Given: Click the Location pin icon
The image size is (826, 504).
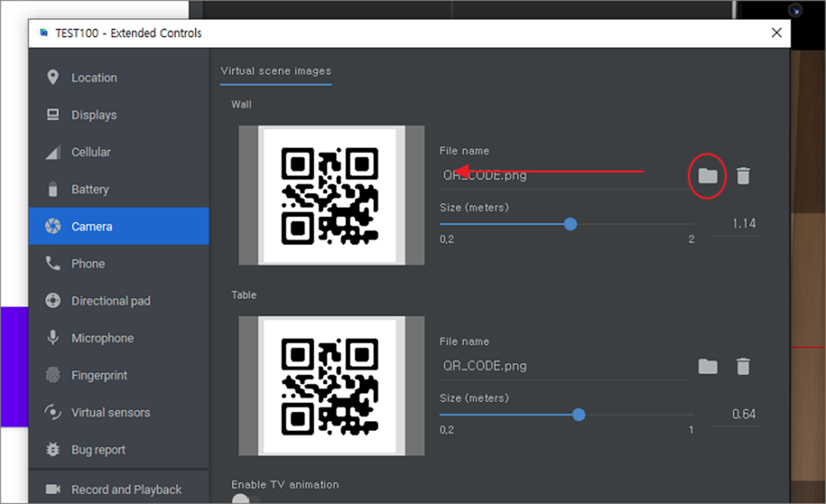Looking at the screenshot, I should pyautogui.click(x=53, y=77).
